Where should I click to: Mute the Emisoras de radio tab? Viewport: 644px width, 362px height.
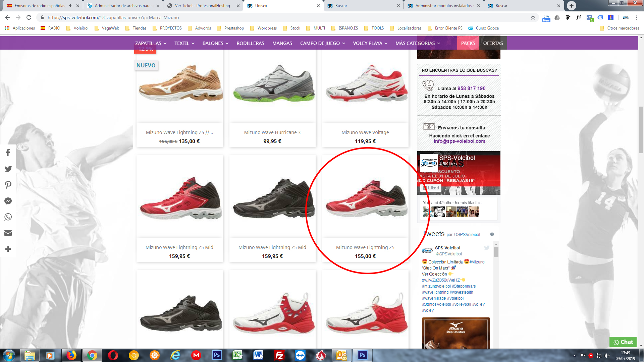coord(70,6)
